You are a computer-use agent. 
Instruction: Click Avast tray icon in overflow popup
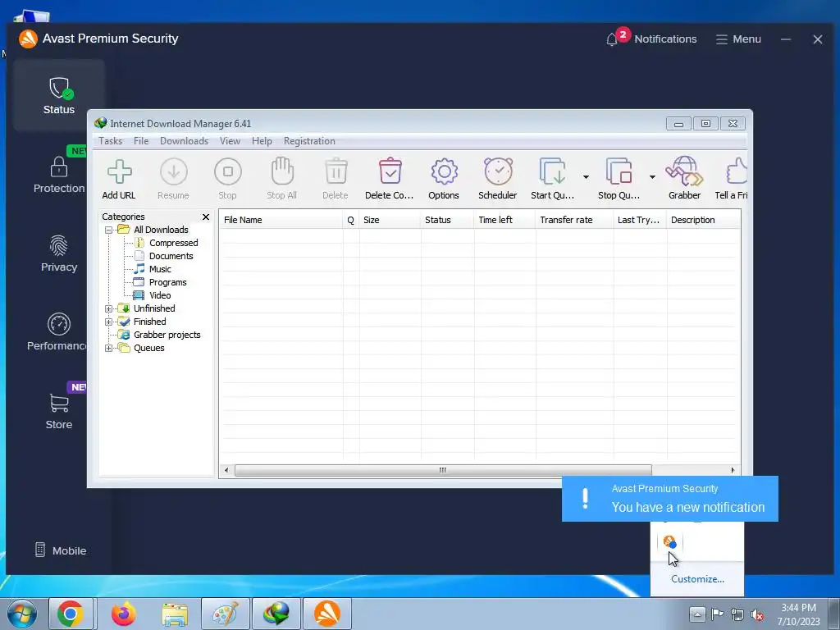pos(669,541)
